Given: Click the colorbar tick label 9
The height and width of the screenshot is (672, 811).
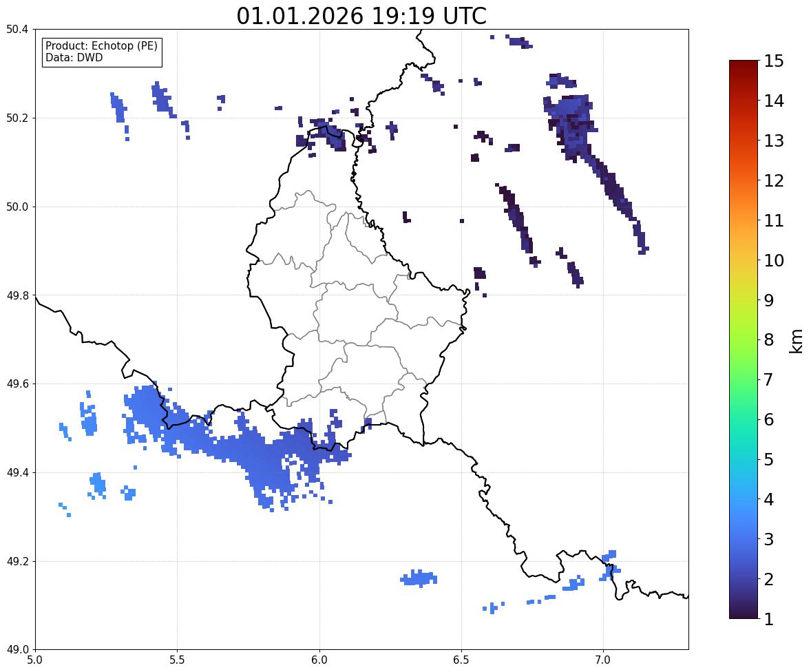Looking at the screenshot, I should (x=769, y=300).
